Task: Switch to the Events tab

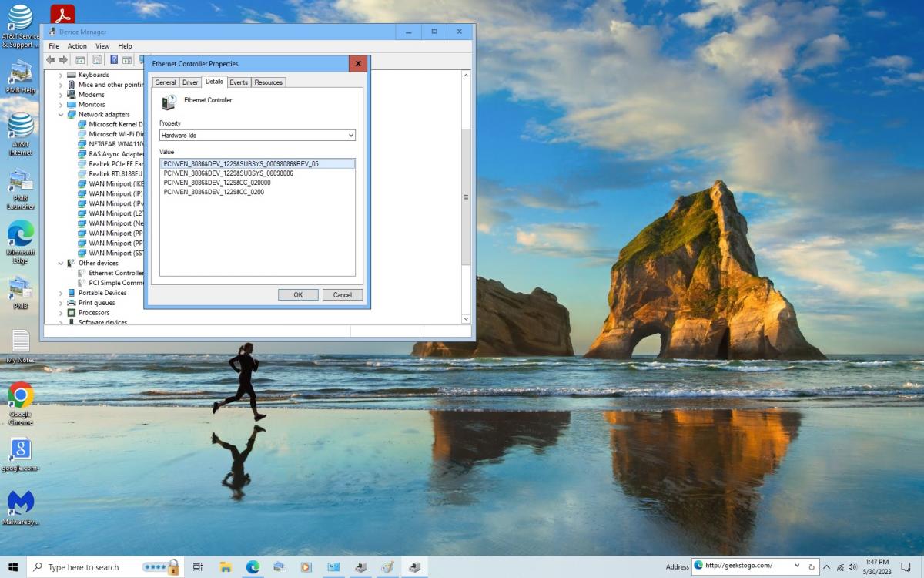Action: pyautogui.click(x=239, y=82)
